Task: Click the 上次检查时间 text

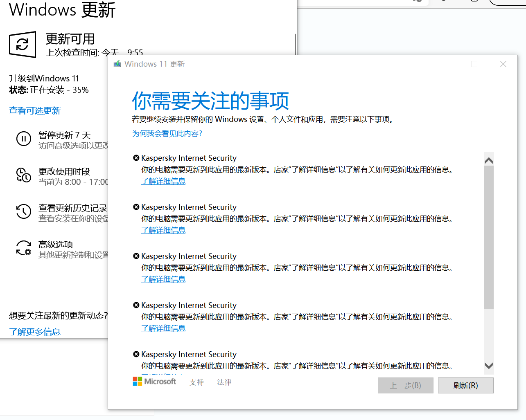Action: 95,52
